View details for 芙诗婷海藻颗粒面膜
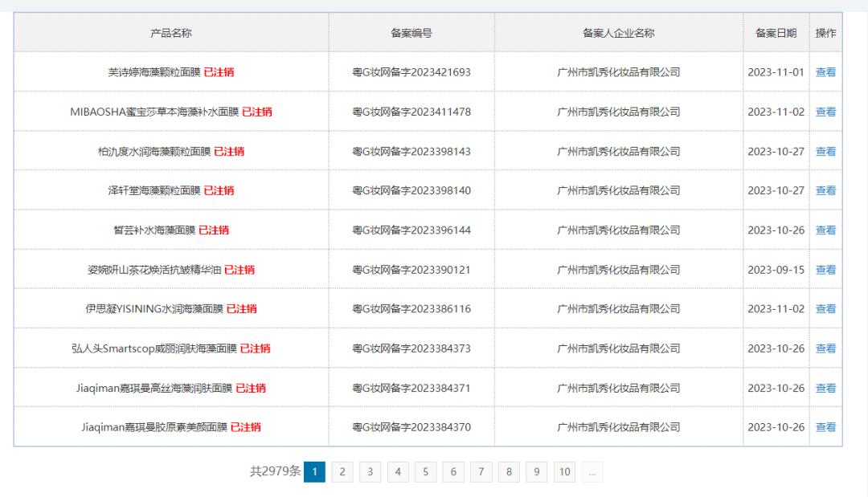Image resolution: width=868 pixels, height=497 pixels. [825, 71]
